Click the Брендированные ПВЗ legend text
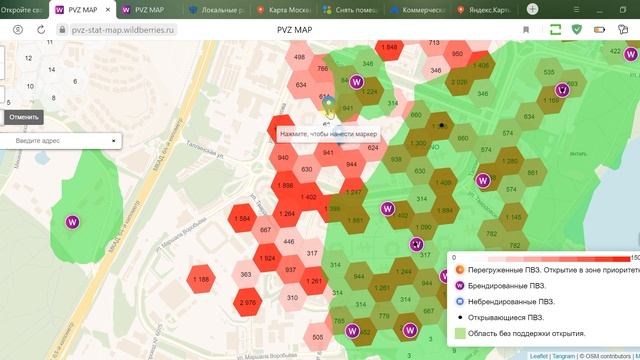The height and width of the screenshot is (360, 640). tap(507, 286)
